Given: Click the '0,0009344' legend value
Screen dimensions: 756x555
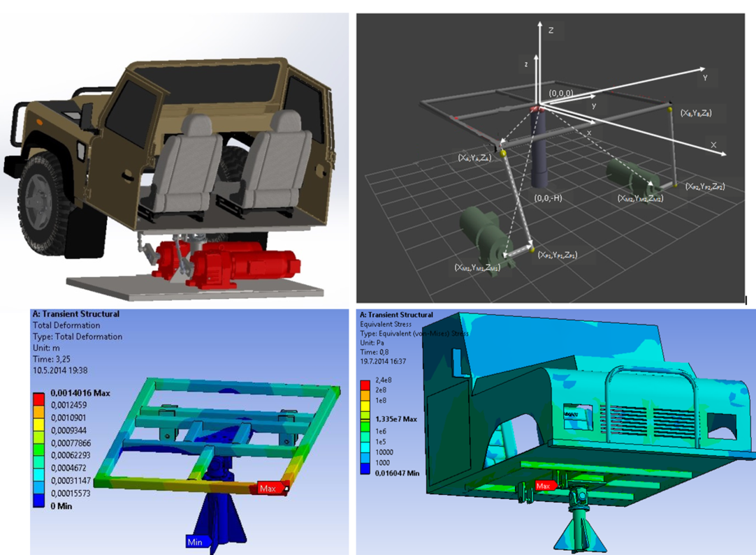Looking at the screenshot, I should [69, 430].
